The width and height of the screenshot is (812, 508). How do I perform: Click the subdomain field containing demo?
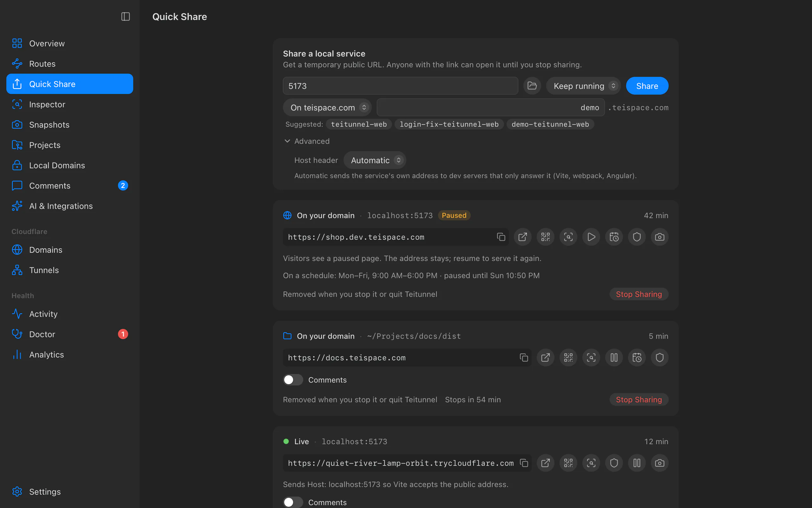[x=491, y=108]
